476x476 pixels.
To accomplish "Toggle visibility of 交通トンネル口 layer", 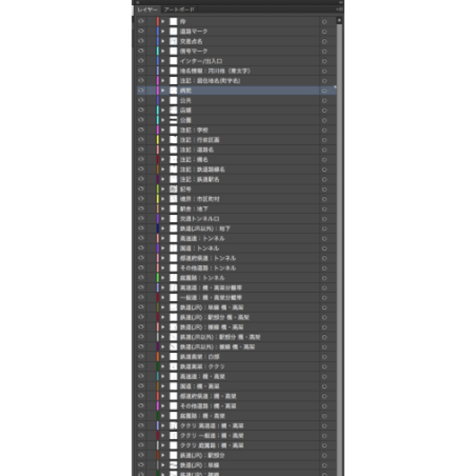I will tap(141, 218).
